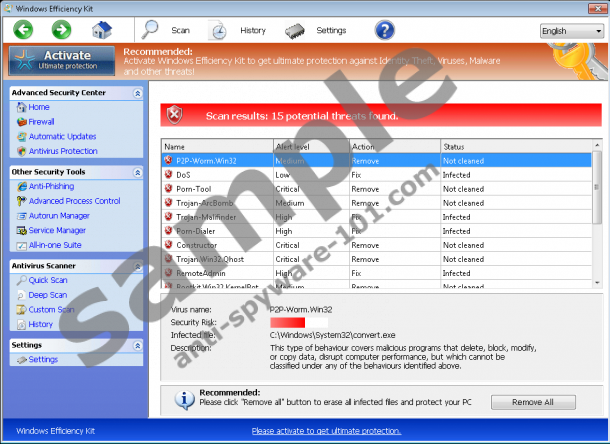Click the home house icon in toolbar

pos(101,30)
